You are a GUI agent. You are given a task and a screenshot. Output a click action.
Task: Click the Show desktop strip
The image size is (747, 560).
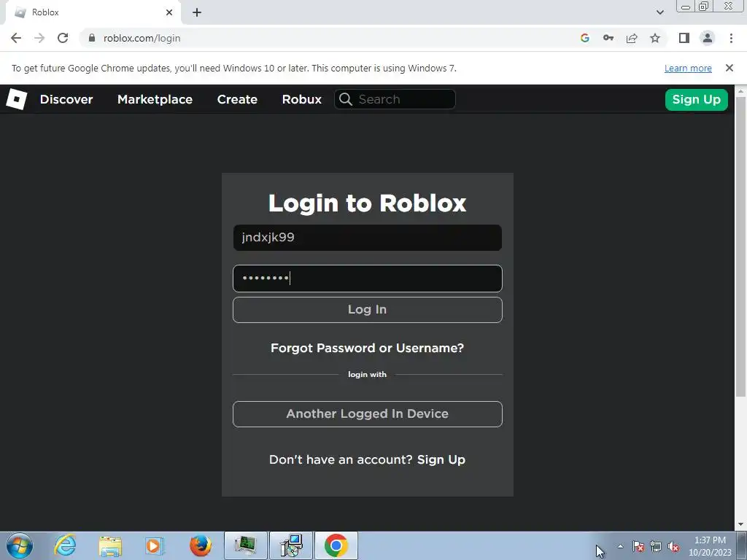point(742,545)
